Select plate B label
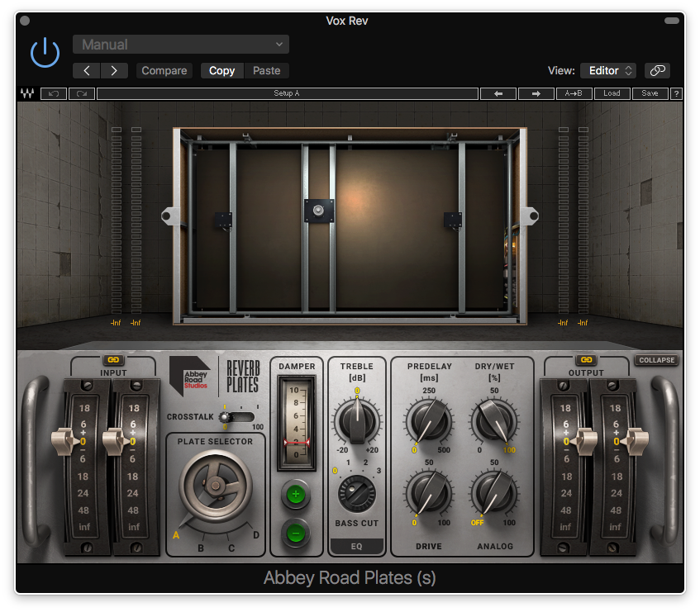The image size is (700, 612). pyautogui.click(x=201, y=548)
